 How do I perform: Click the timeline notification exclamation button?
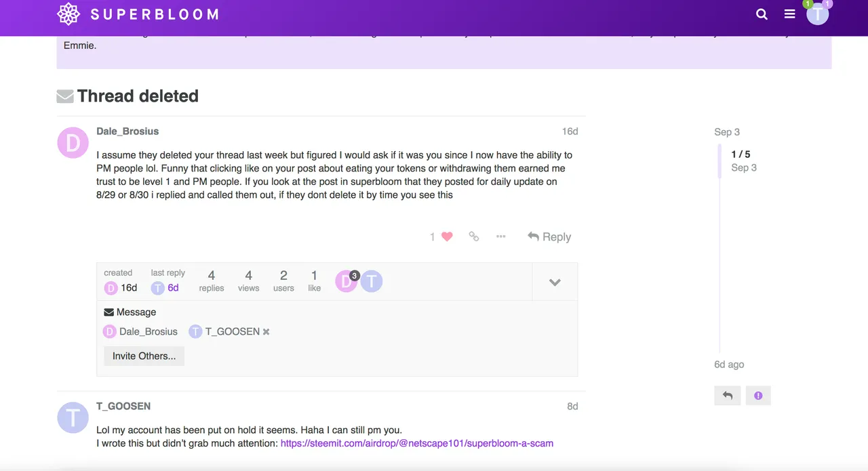pyautogui.click(x=758, y=396)
